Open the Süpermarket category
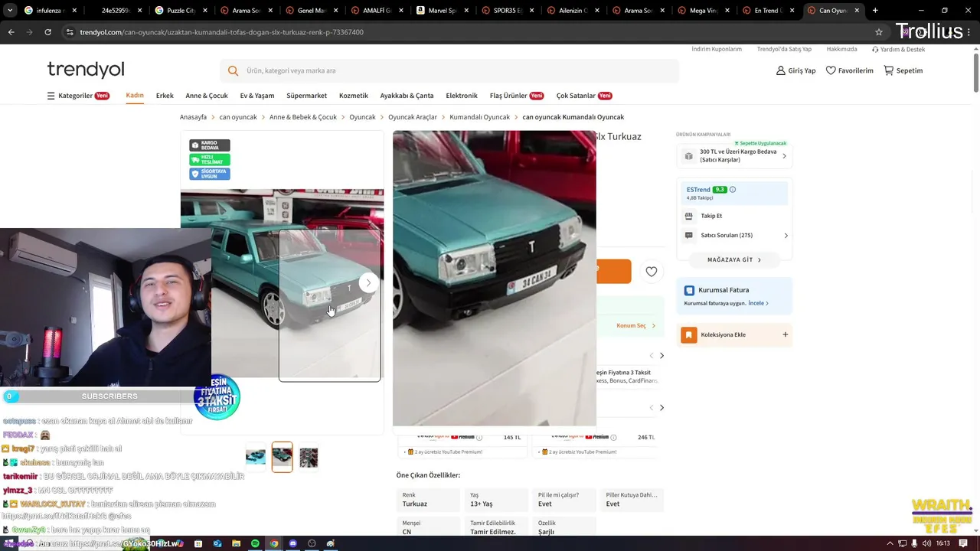Image resolution: width=980 pixels, height=551 pixels. [x=306, y=96]
